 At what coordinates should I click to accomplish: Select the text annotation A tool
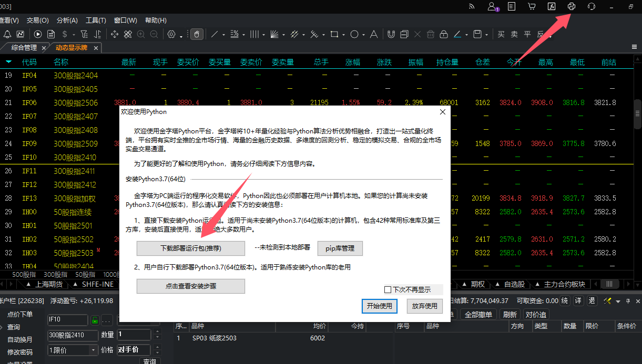click(x=374, y=34)
